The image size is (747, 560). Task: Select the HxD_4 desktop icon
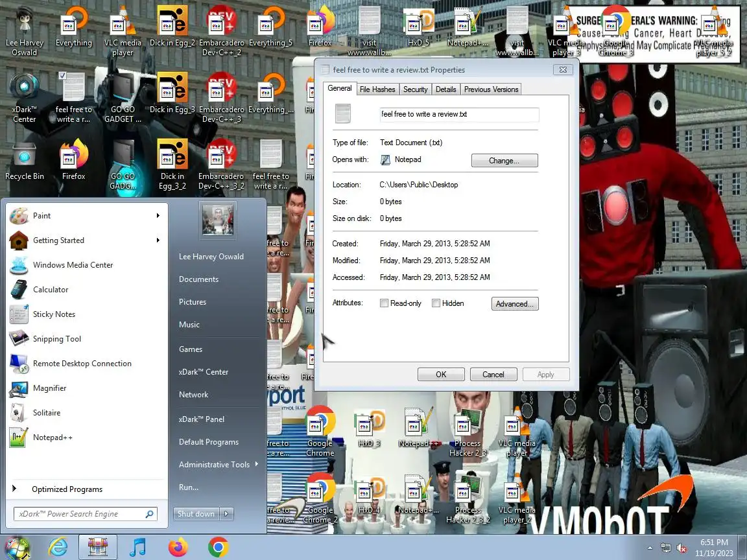369,495
